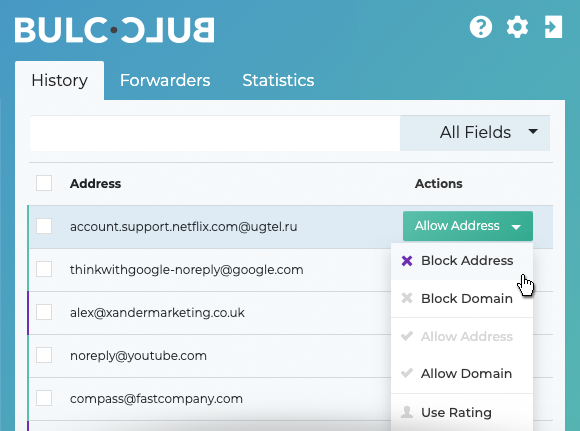This screenshot has height=431, width=580.
Task: Click the thinkwithgoogle-noreply@google.com address
Action: tap(186, 270)
